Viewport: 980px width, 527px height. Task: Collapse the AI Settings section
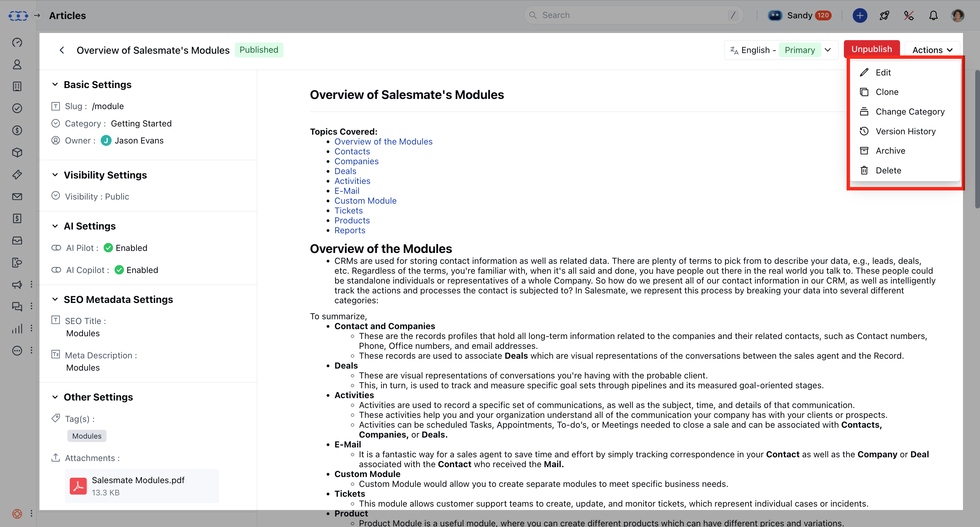(x=55, y=226)
